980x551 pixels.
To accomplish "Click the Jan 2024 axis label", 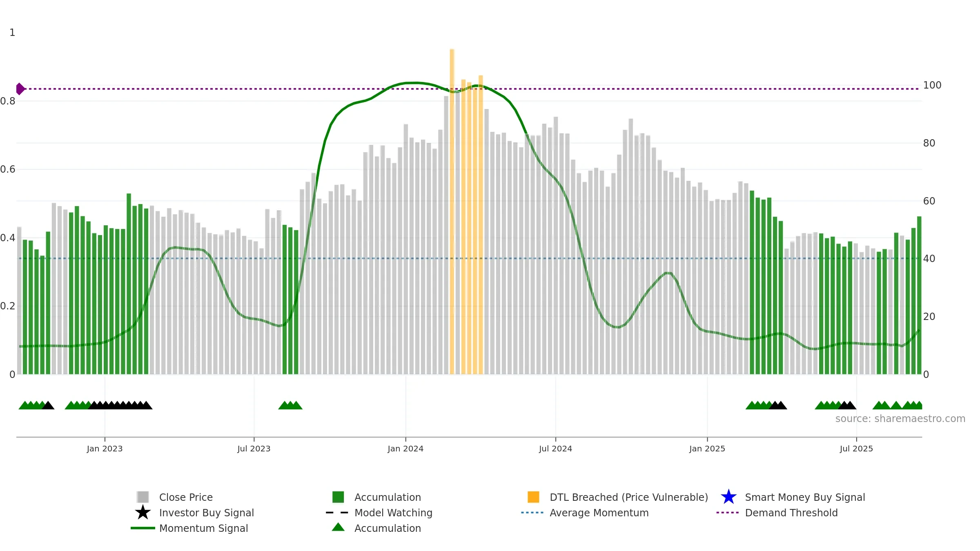I will coord(405,449).
